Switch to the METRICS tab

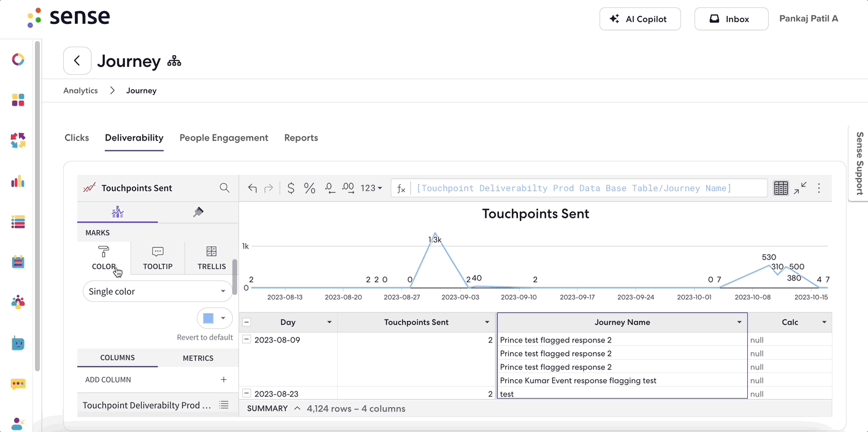198,358
